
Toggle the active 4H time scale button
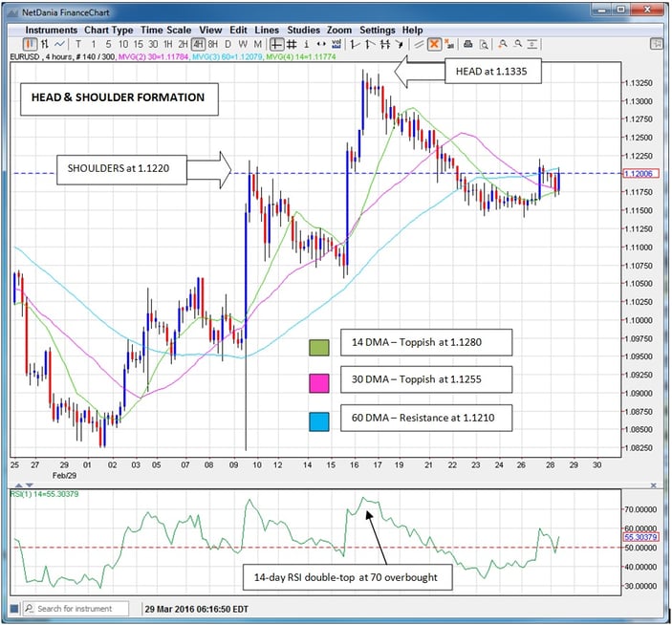point(198,44)
